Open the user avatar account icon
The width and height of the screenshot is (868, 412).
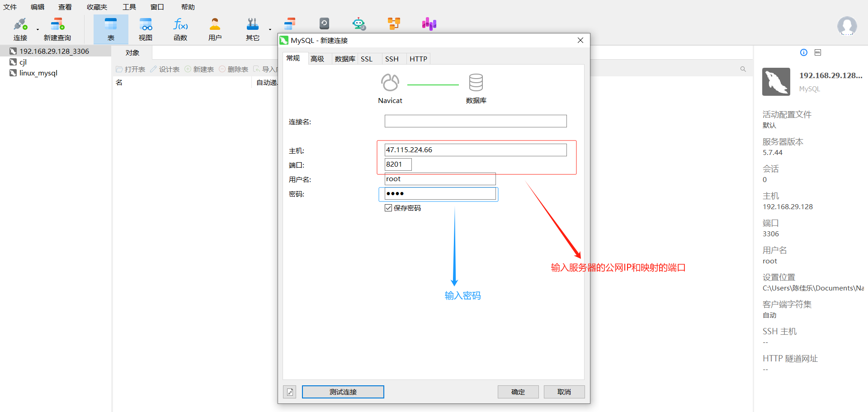[847, 26]
